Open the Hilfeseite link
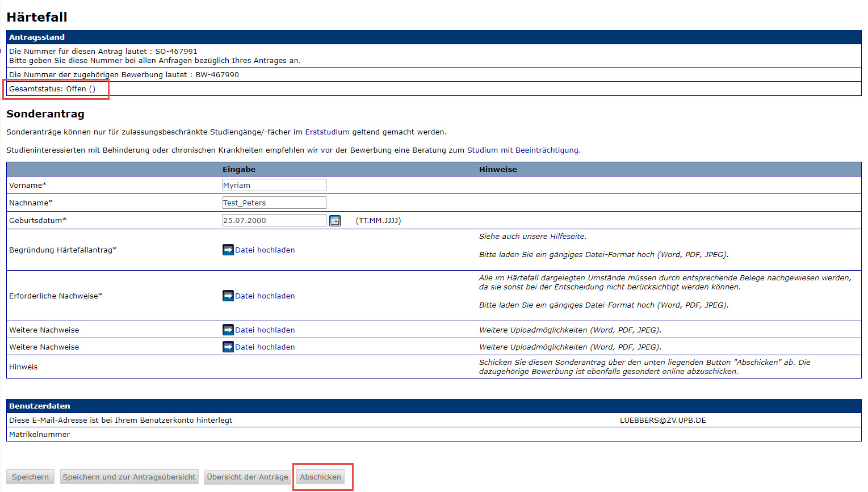The image size is (868, 492). tap(567, 237)
